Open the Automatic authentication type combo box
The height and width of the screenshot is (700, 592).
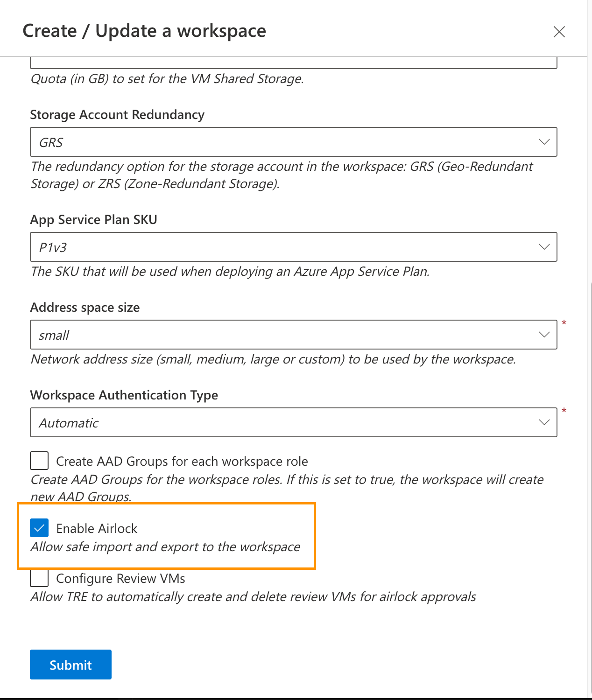[x=280, y=422]
